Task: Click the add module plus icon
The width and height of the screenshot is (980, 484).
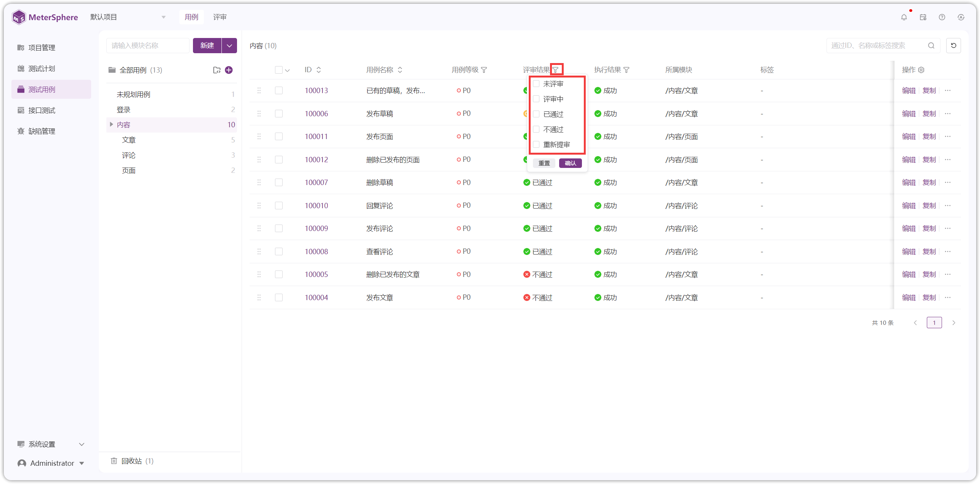Action: pos(229,70)
